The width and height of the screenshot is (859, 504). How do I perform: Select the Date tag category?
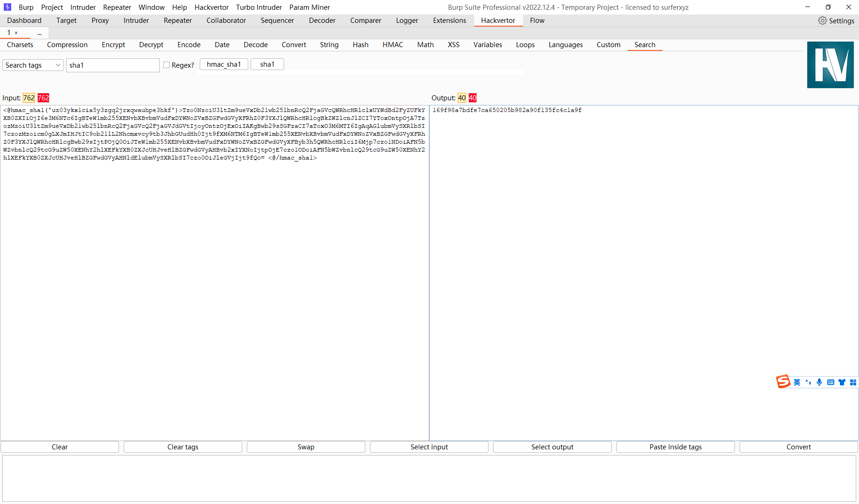pyautogui.click(x=222, y=45)
